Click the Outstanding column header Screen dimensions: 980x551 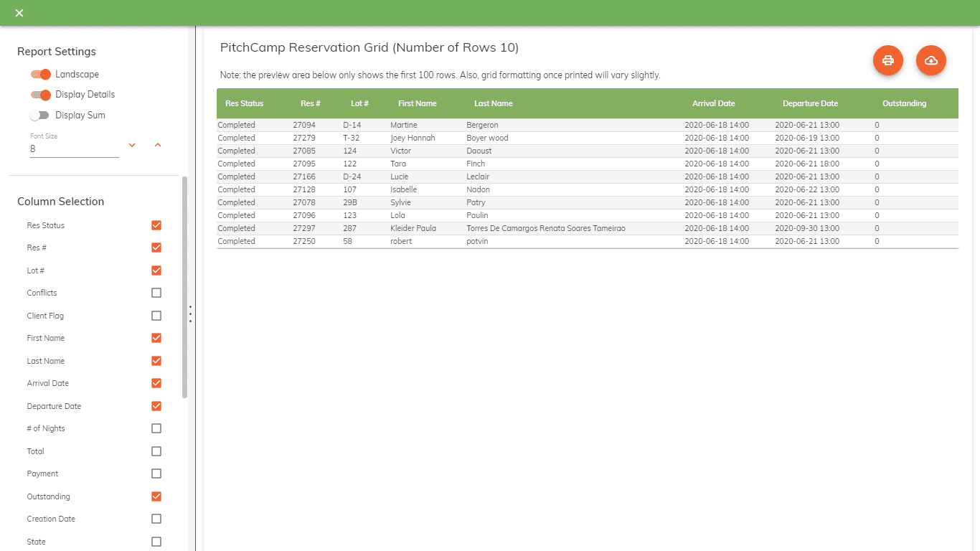pos(905,103)
